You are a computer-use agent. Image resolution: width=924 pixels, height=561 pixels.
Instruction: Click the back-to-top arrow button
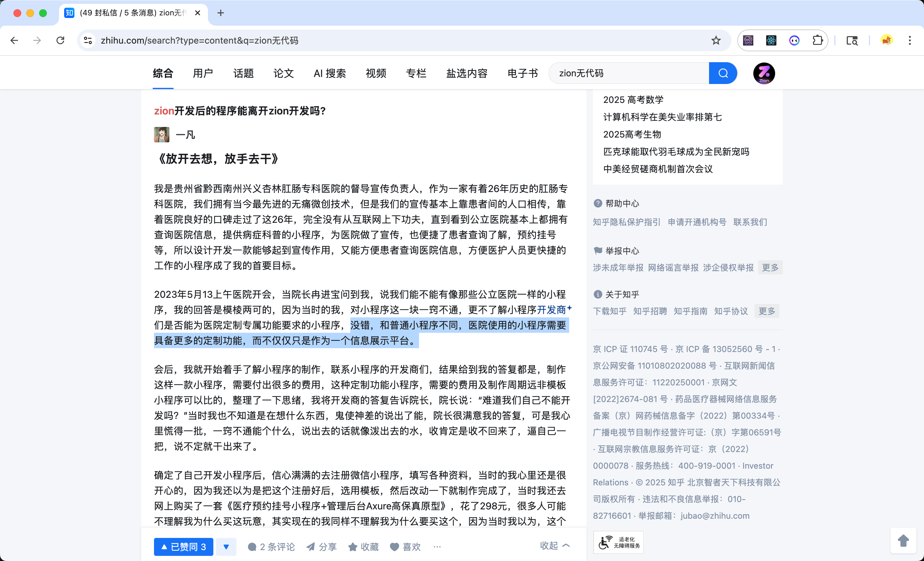(x=903, y=541)
